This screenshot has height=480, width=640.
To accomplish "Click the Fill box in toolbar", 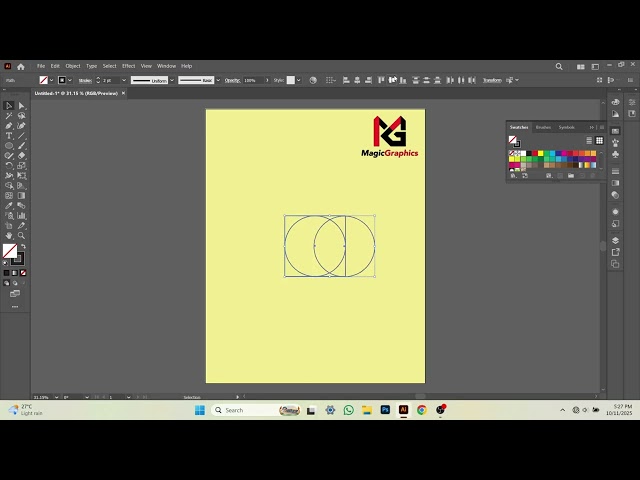I will (9, 251).
